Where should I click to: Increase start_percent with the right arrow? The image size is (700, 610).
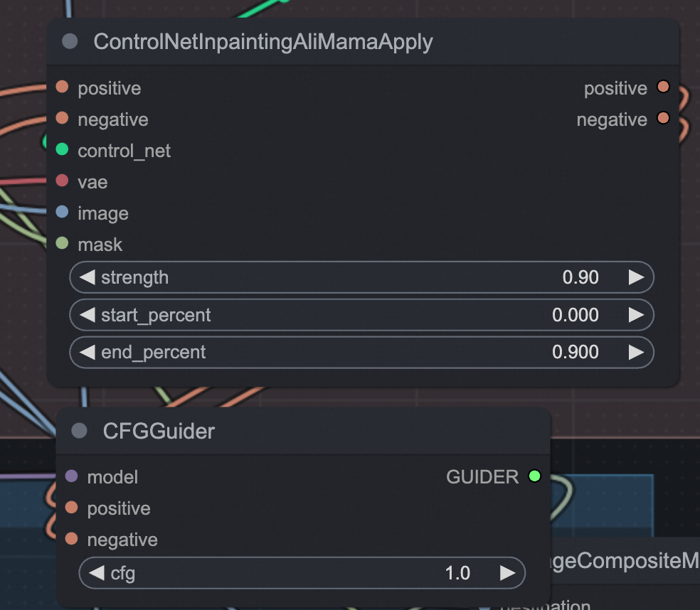point(636,315)
